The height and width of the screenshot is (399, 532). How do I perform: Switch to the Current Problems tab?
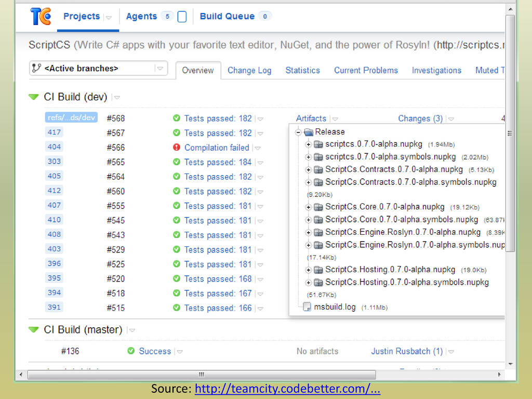click(x=366, y=70)
